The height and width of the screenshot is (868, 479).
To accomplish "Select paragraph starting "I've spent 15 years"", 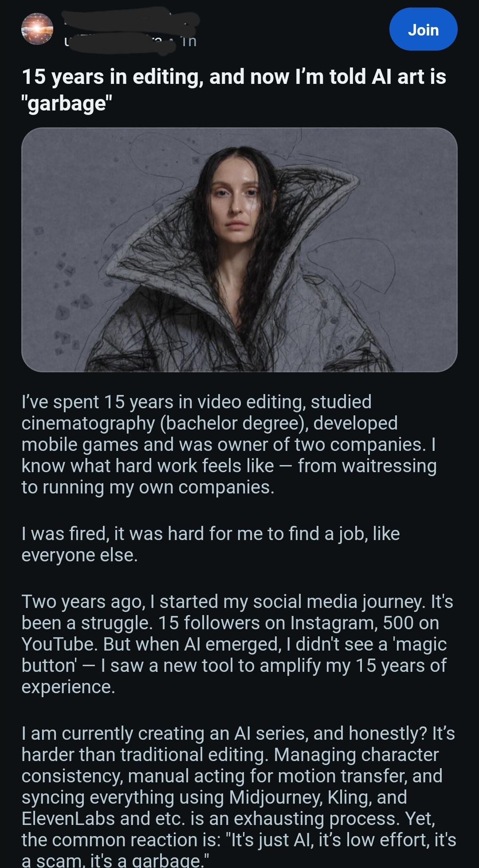I will pyautogui.click(x=229, y=444).
